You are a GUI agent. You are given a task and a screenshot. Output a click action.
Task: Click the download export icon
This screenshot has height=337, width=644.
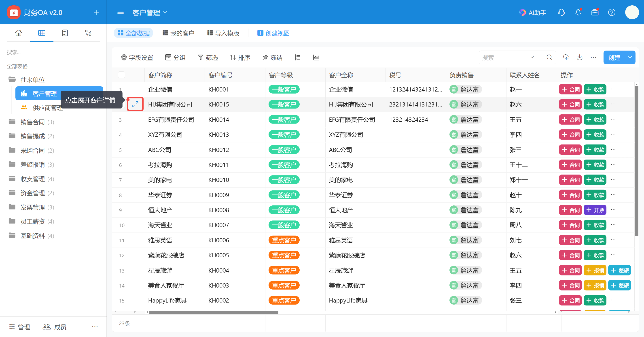point(580,58)
